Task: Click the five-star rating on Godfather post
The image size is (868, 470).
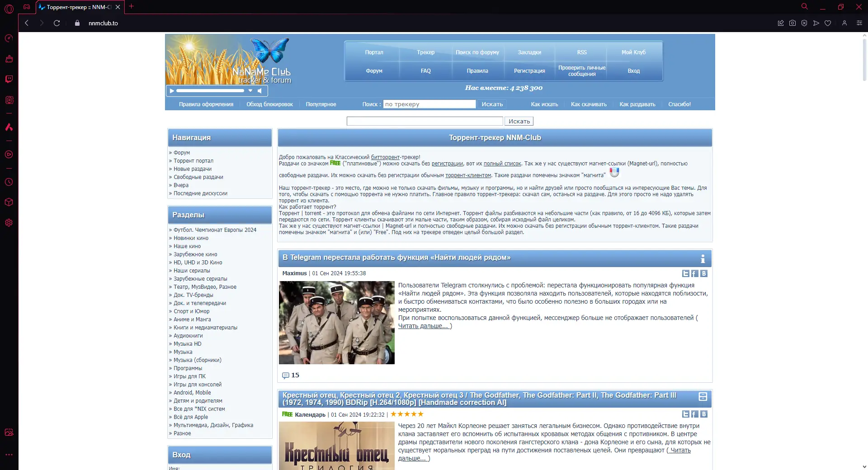Action: (x=407, y=414)
